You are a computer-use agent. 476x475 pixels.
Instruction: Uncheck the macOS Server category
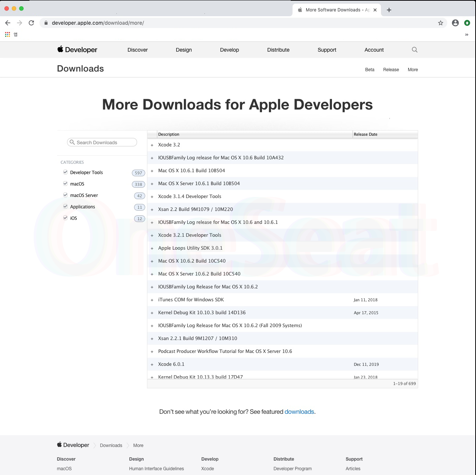coord(65,195)
